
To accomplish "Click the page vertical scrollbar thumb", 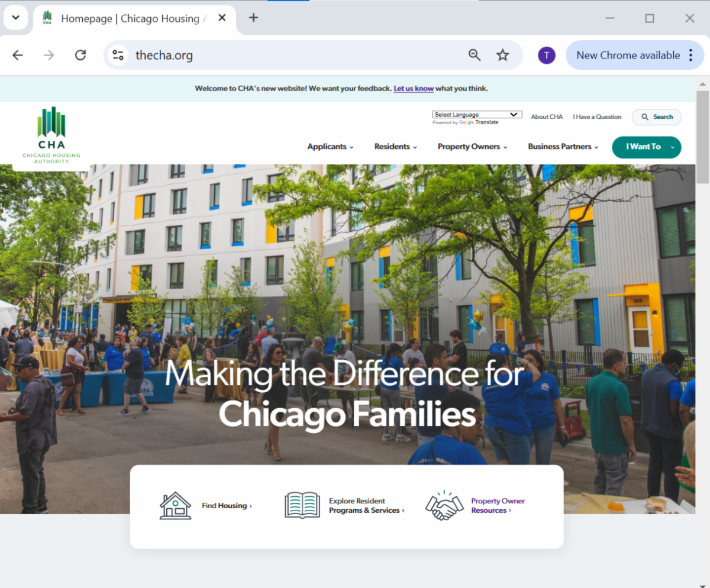I will tap(702, 137).
